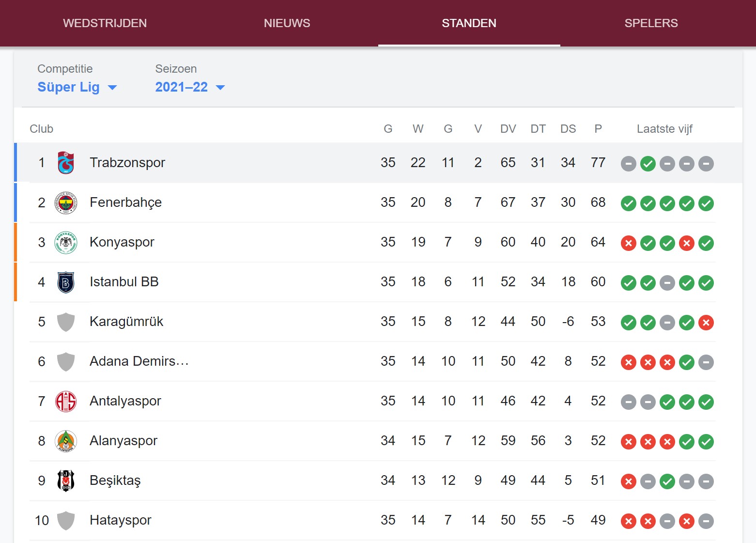756x543 pixels.
Task: Click Karagümrük's most recent red loss icon
Action: (x=706, y=323)
